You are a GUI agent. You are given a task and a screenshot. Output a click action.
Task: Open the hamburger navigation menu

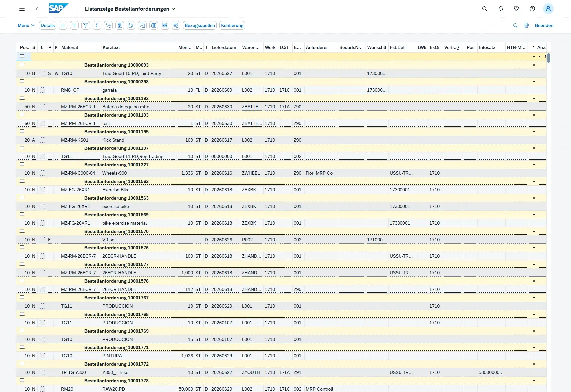coord(22,9)
